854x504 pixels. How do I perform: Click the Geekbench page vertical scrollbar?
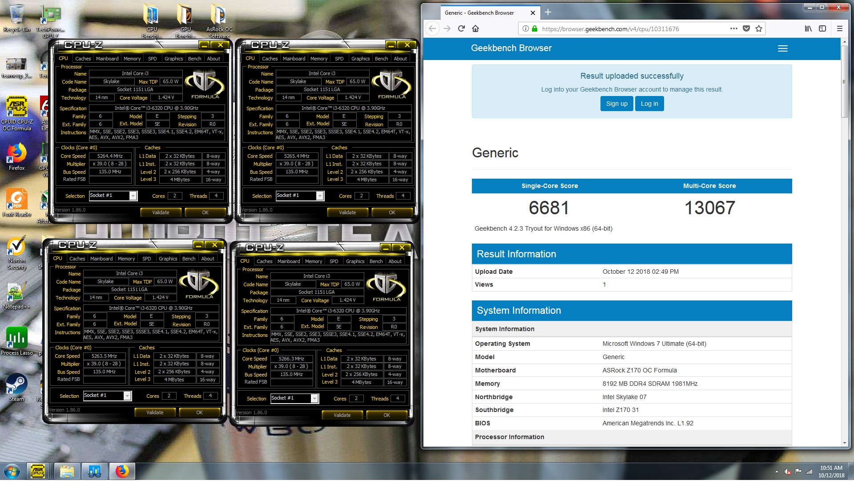tap(845, 82)
